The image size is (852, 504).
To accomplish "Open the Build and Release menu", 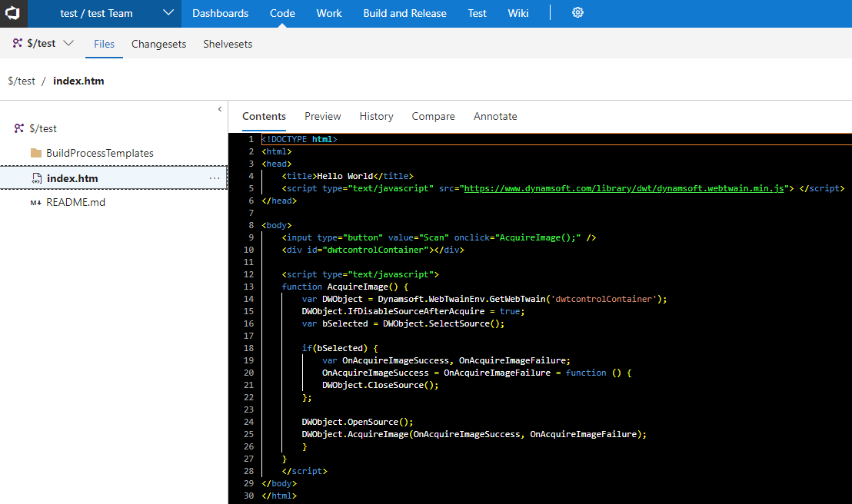I will tap(404, 13).
